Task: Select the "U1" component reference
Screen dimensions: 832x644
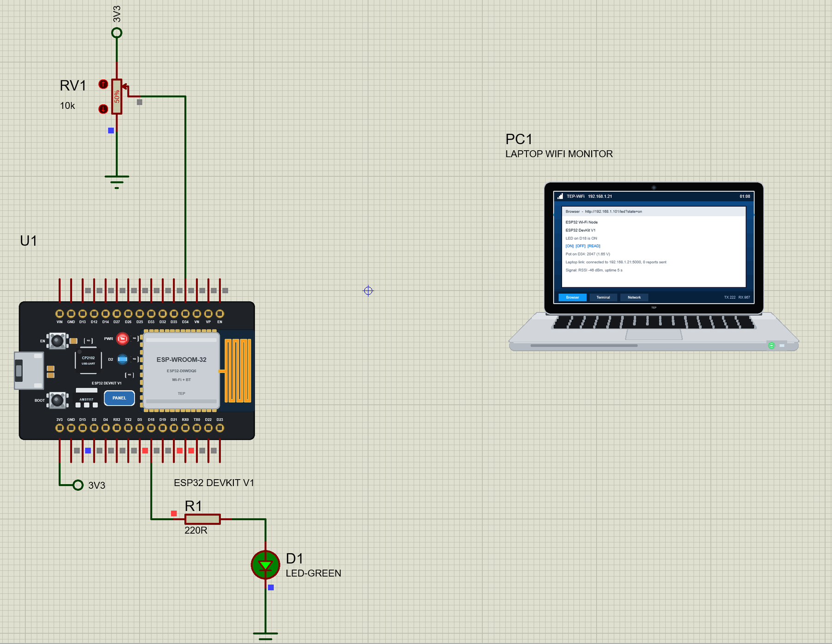Action: pos(29,241)
